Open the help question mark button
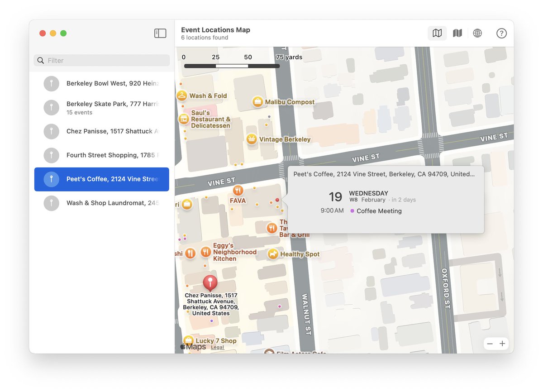Screen dimensions: 543x392 coord(501,33)
